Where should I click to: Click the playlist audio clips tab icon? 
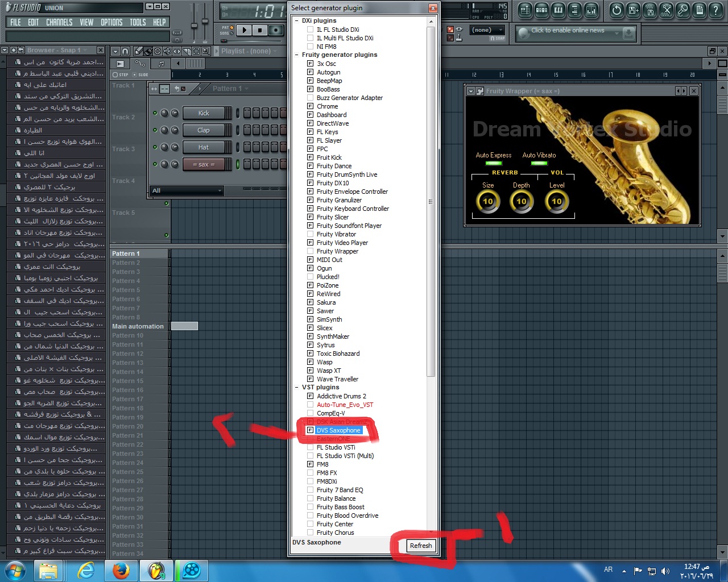coord(120,64)
